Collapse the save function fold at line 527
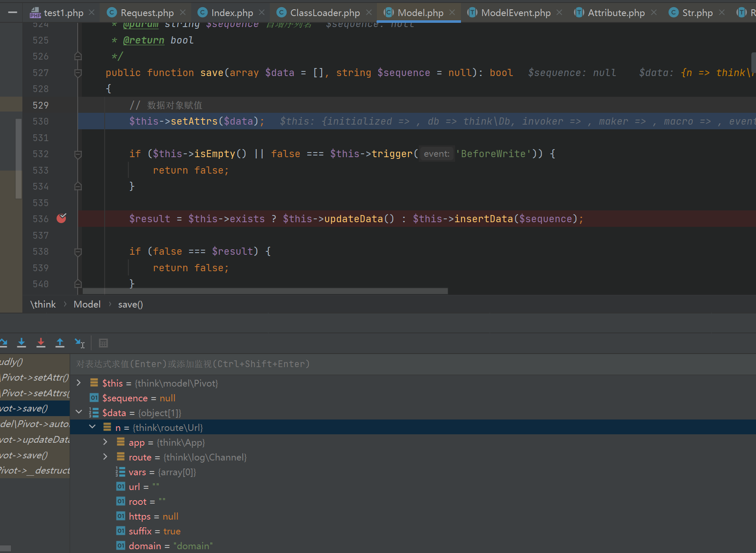The width and height of the screenshot is (756, 553). 78,73
